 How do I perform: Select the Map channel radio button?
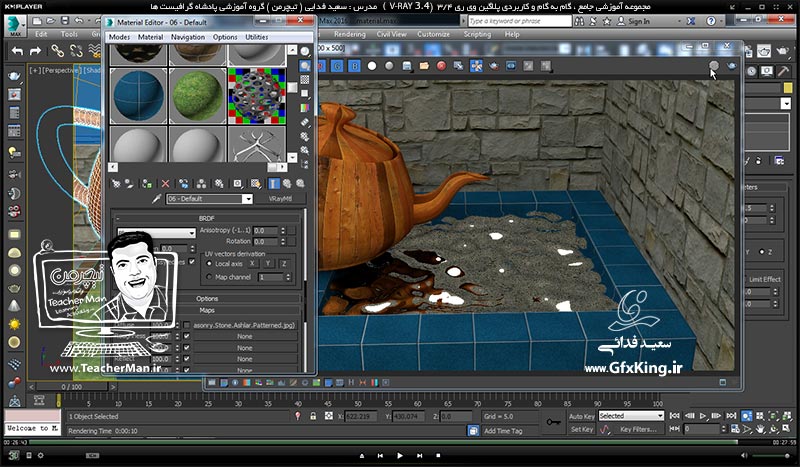tap(209, 277)
